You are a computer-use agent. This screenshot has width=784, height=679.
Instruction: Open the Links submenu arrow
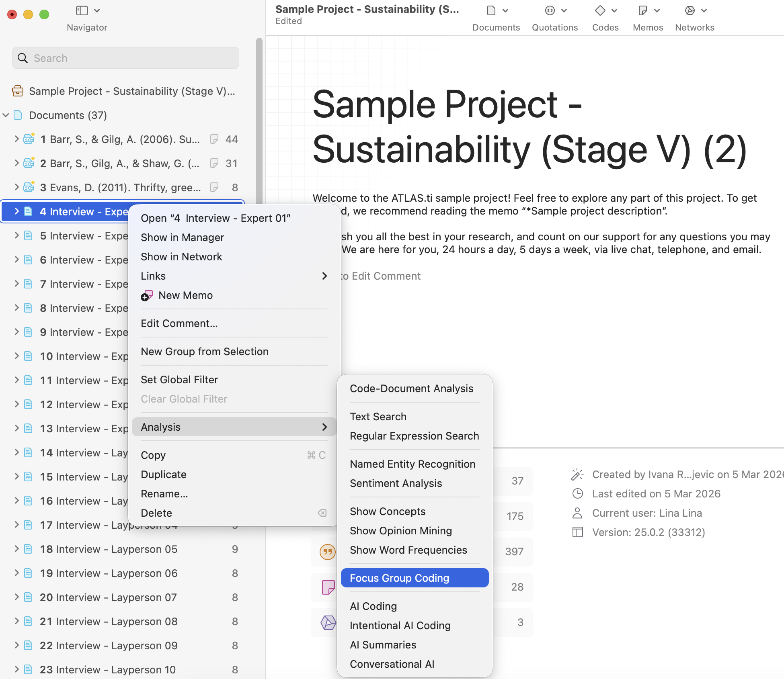(324, 276)
